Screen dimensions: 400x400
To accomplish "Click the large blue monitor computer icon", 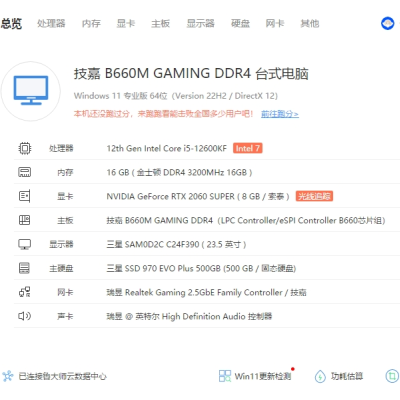I will point(31,90).
